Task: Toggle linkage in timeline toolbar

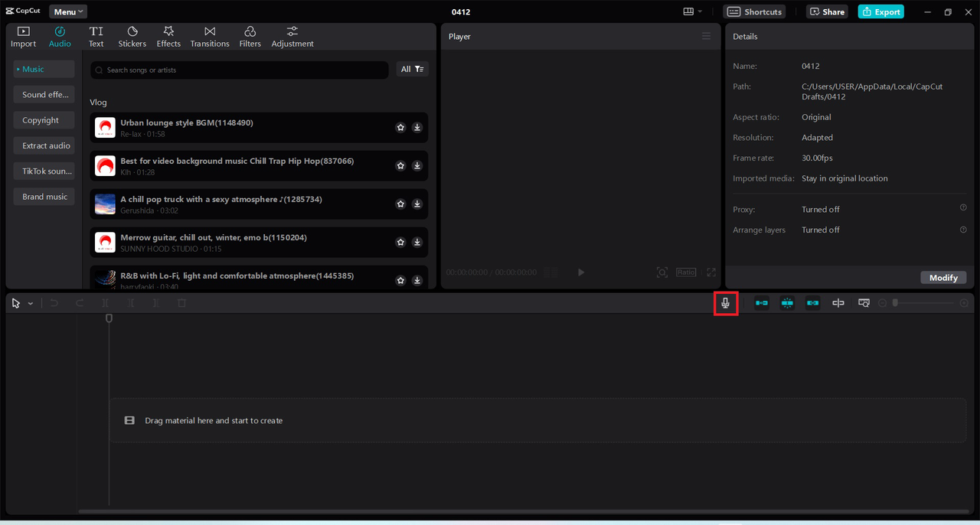Action: (813, 303)
